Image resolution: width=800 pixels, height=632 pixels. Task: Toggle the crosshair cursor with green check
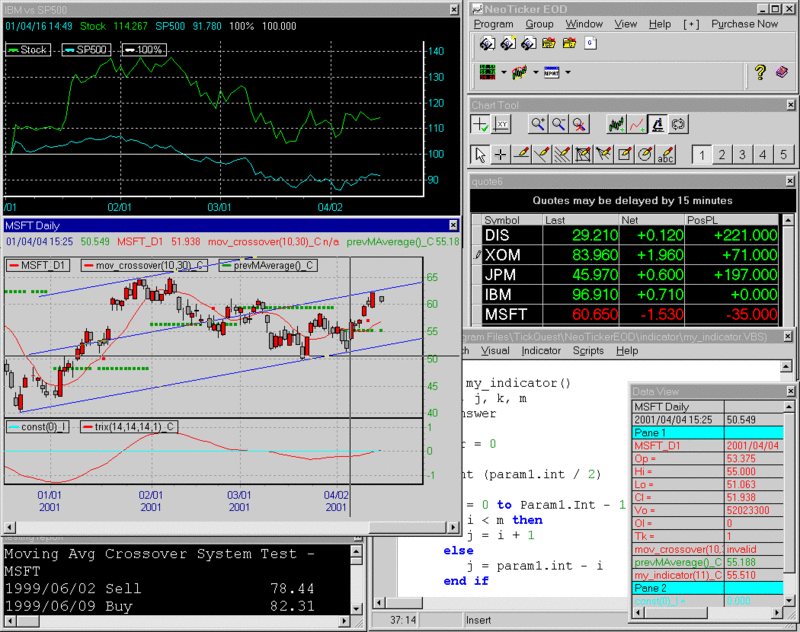(480, 124)
